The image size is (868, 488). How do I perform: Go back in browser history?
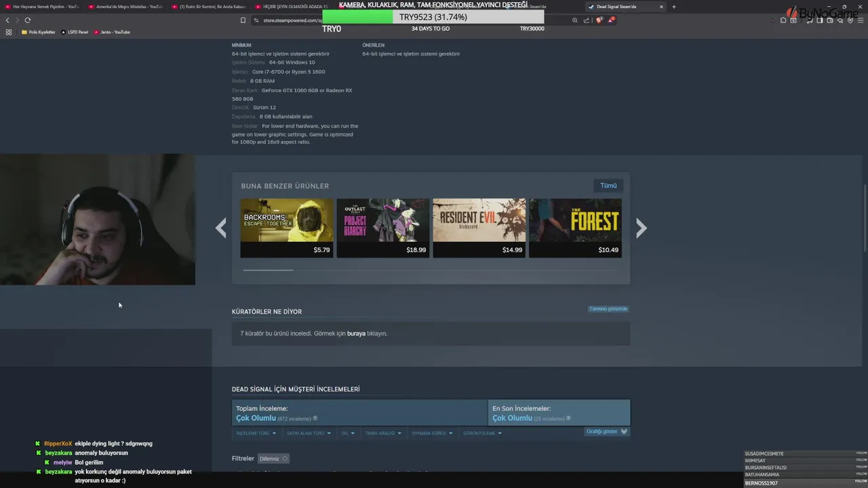click(x=8, y=20)
